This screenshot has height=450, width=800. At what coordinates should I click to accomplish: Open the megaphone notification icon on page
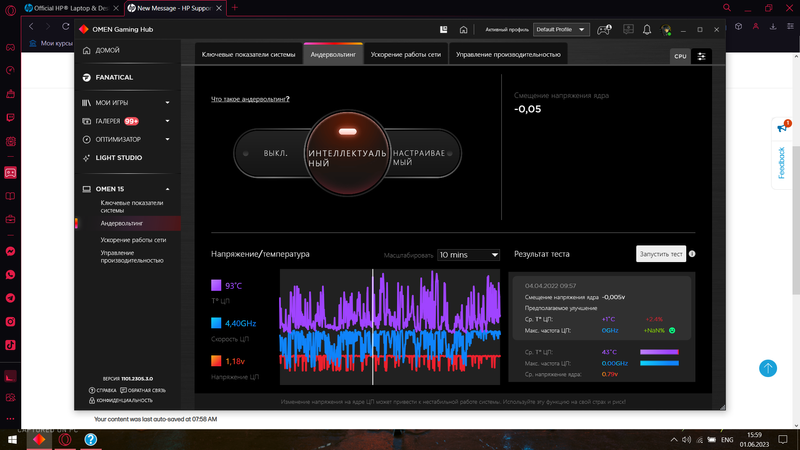coord(783,128)
